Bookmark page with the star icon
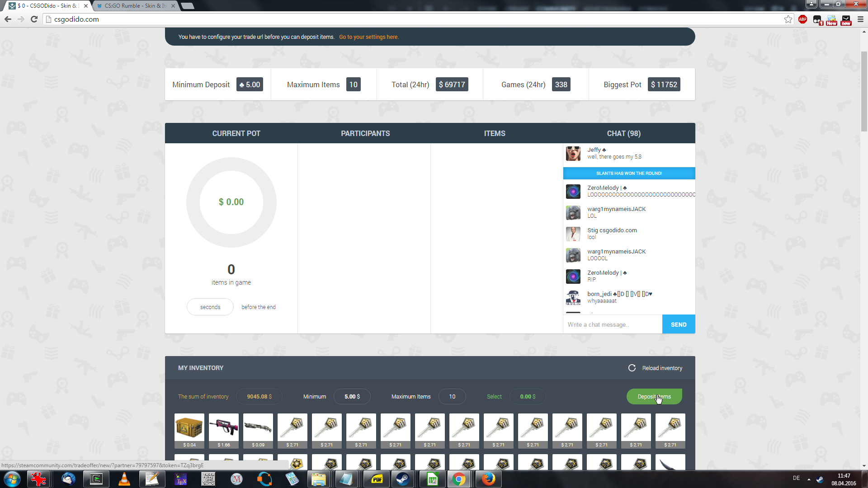Screen dimensions: 868x488 [x=788, y=19]
